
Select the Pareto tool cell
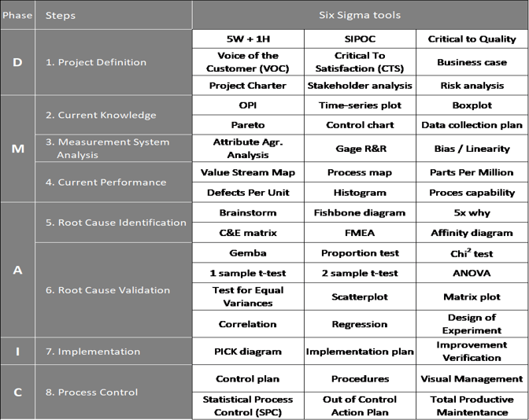tap(247, 125)
